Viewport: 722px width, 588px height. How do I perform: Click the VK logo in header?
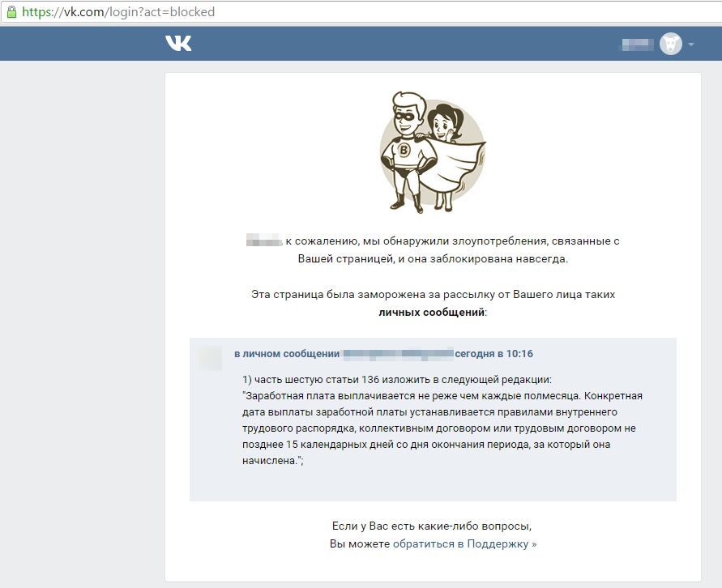[x=178, y=43]
